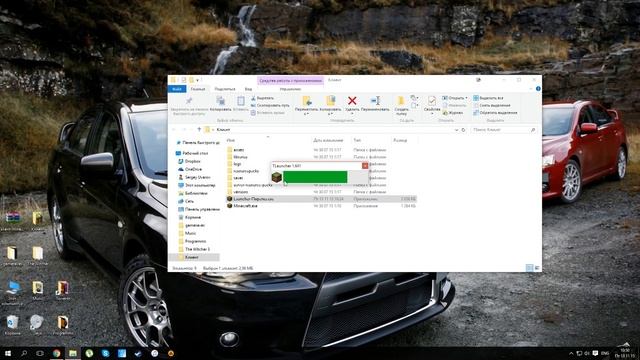The image size is (640, 360).
Task: Click Deselect (Снять выделение) item
Action: [x=492, y=105]
